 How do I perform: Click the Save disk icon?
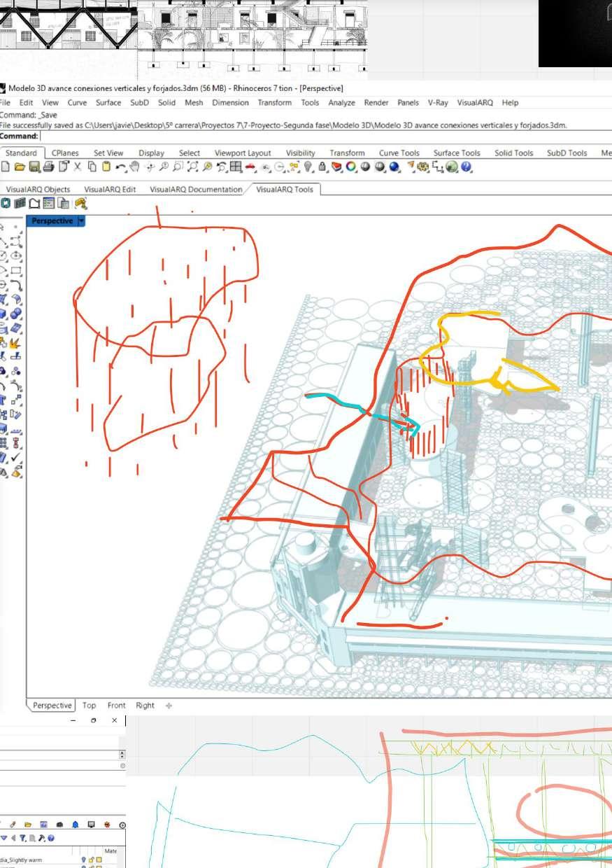(34, 167)
